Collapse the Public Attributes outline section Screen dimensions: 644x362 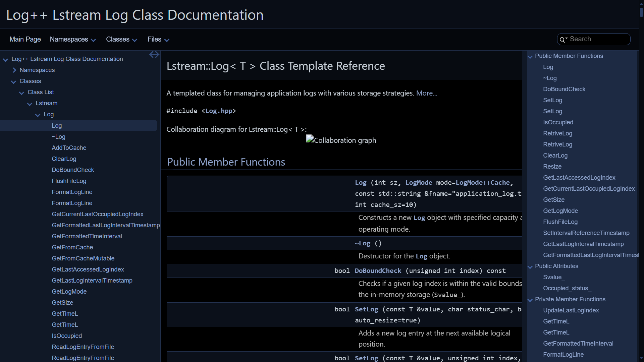(530, 267)
